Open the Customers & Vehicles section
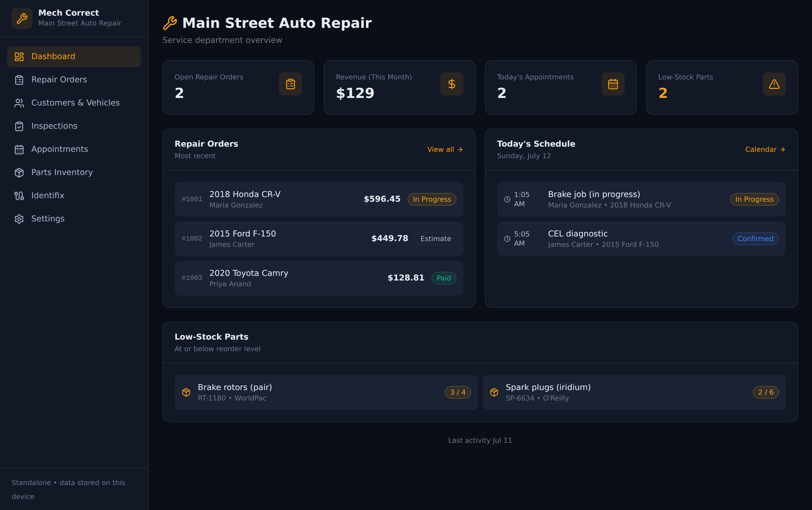Image resolution: width=812 pixels, height=510 pixels. (x=74, y=103)
